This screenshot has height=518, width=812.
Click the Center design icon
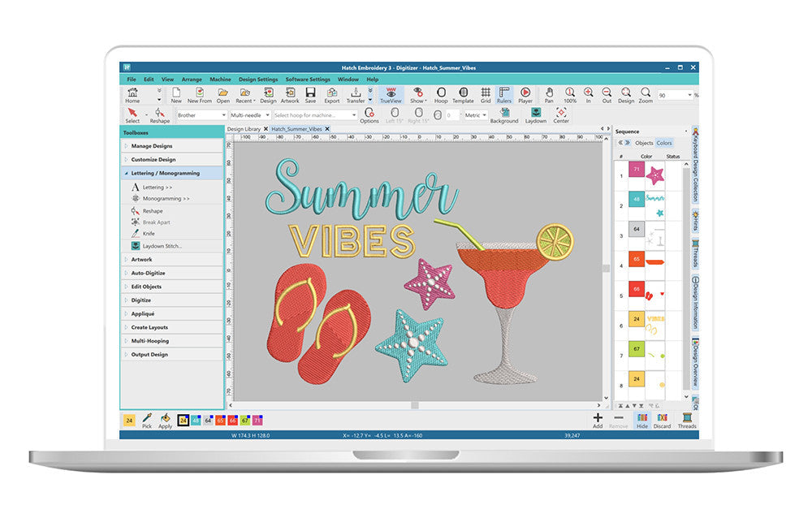point(561,114)
